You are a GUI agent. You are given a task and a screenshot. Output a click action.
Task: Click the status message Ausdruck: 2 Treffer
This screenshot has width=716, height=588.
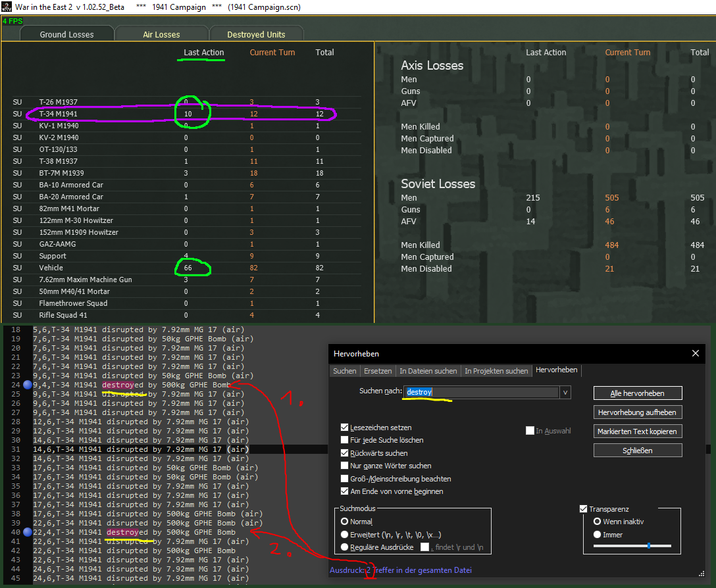tap(401, 570)
